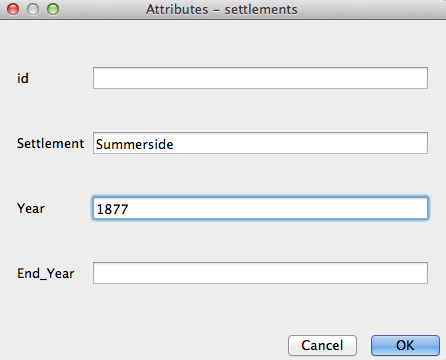Click empty title bar area right of title

370,9
